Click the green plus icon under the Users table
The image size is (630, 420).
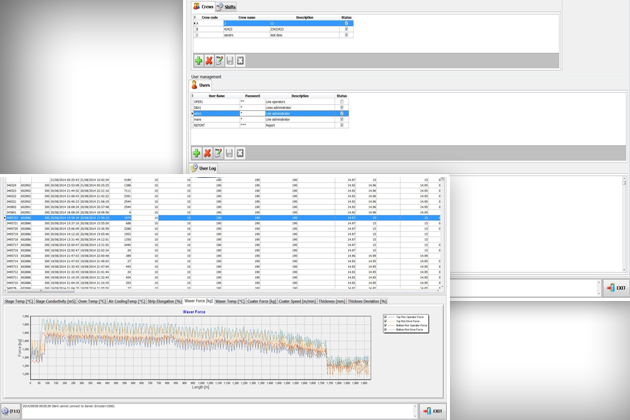198,153
